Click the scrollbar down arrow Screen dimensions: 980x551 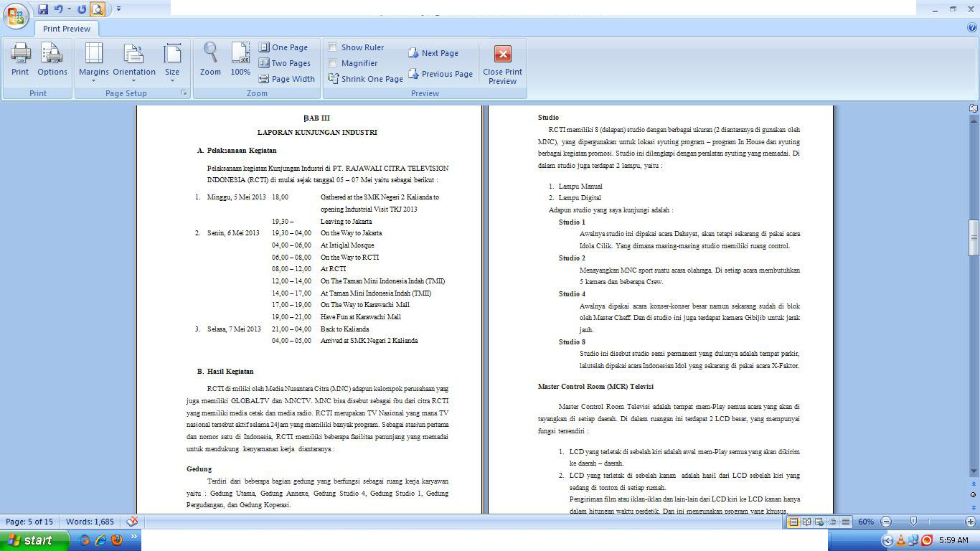coord(974,471)
